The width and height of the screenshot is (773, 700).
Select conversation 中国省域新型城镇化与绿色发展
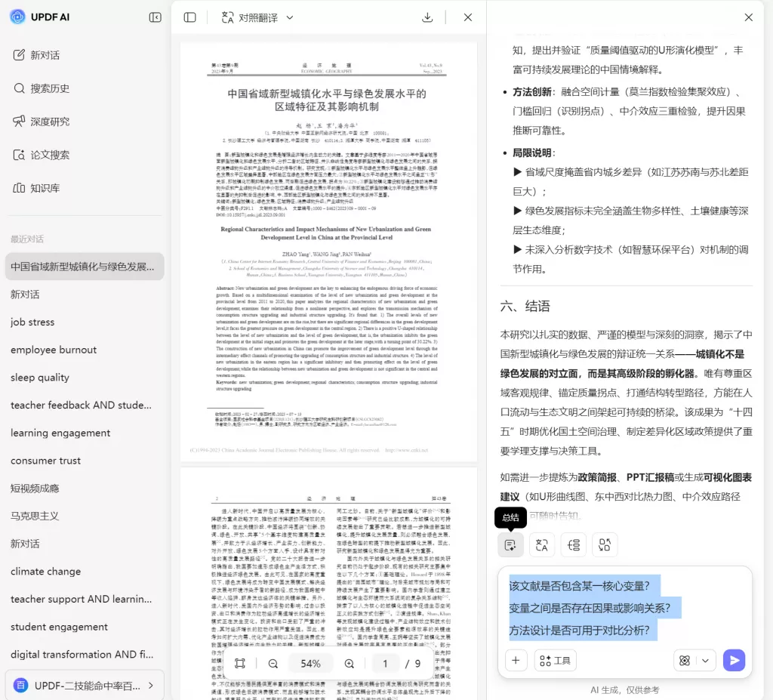[x=85, y=267]
